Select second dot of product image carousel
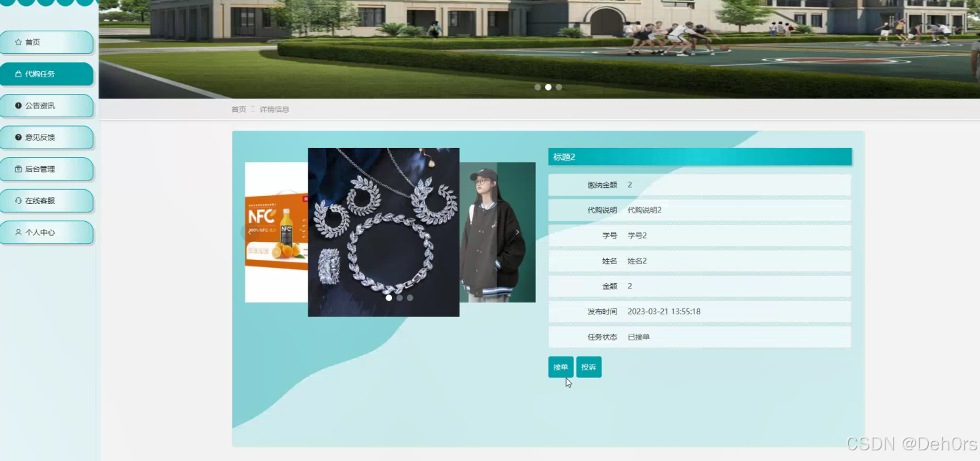The height and width of the screenshot is (461, 980). click(399, 298)
